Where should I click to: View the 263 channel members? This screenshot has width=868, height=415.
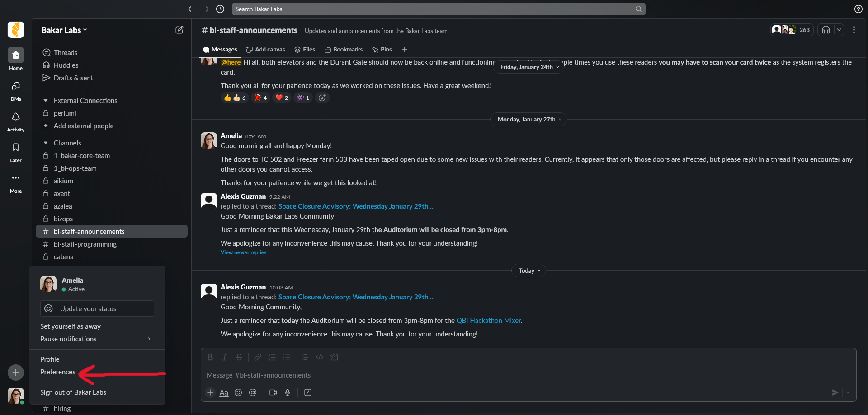(x=792, y=30)
